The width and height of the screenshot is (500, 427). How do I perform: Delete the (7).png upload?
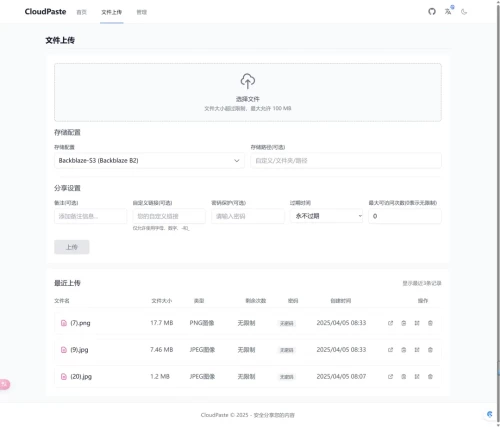point(430,323)
